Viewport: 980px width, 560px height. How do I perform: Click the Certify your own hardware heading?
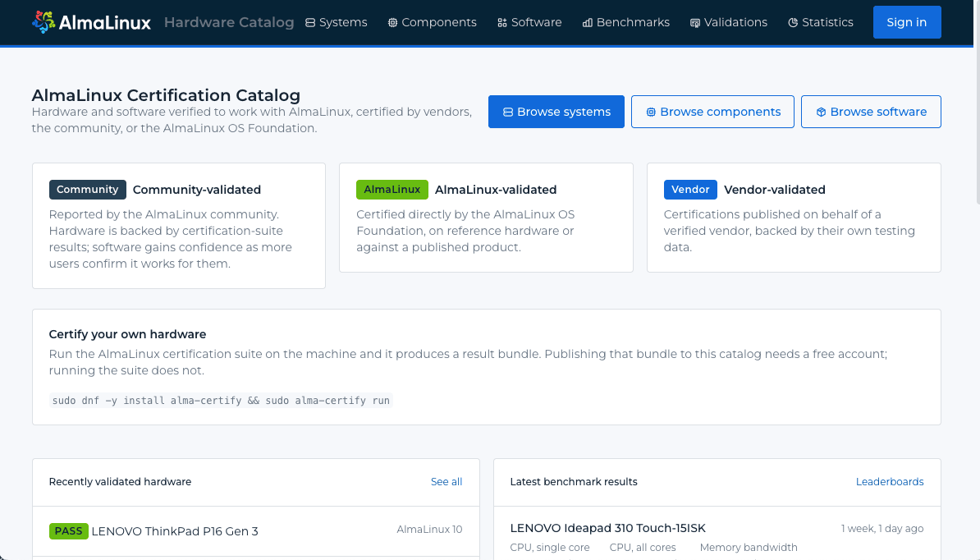(127, 334)
